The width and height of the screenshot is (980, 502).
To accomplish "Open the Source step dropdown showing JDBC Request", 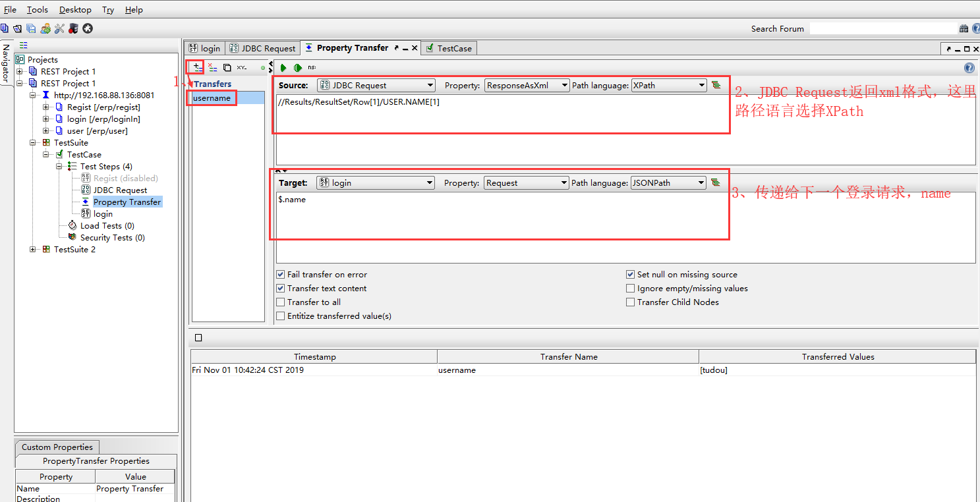I will pos(376,85).
